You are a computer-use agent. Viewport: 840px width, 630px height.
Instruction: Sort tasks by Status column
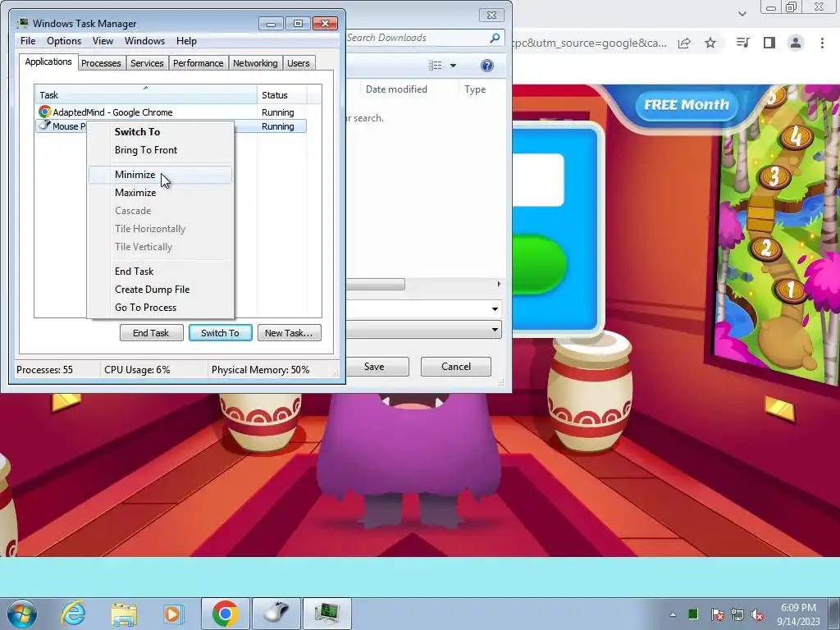click(x=282, y=95)
